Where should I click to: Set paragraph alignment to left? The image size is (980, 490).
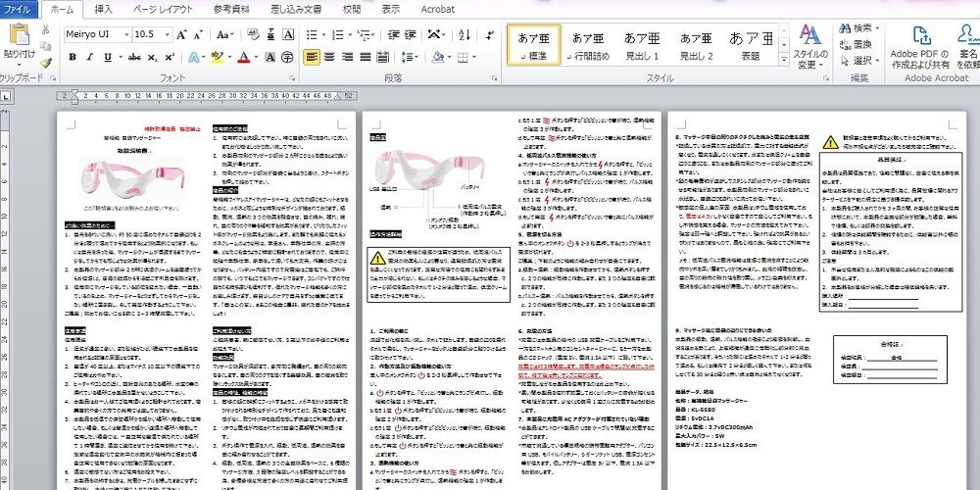(x=312, y=57)
